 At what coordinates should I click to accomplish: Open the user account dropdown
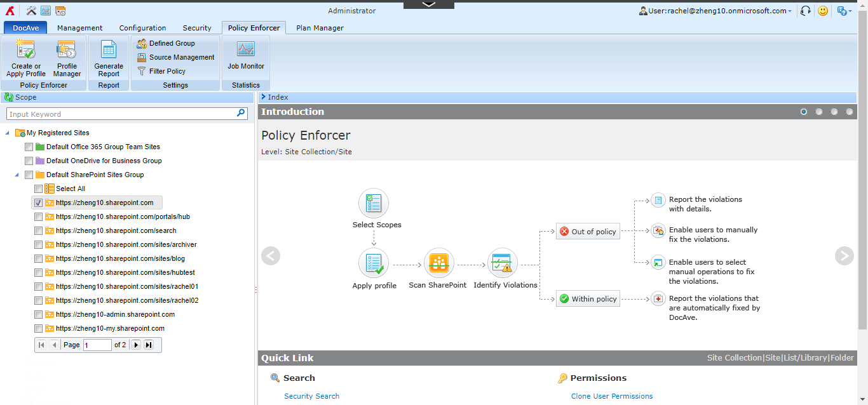coord(715,11)
